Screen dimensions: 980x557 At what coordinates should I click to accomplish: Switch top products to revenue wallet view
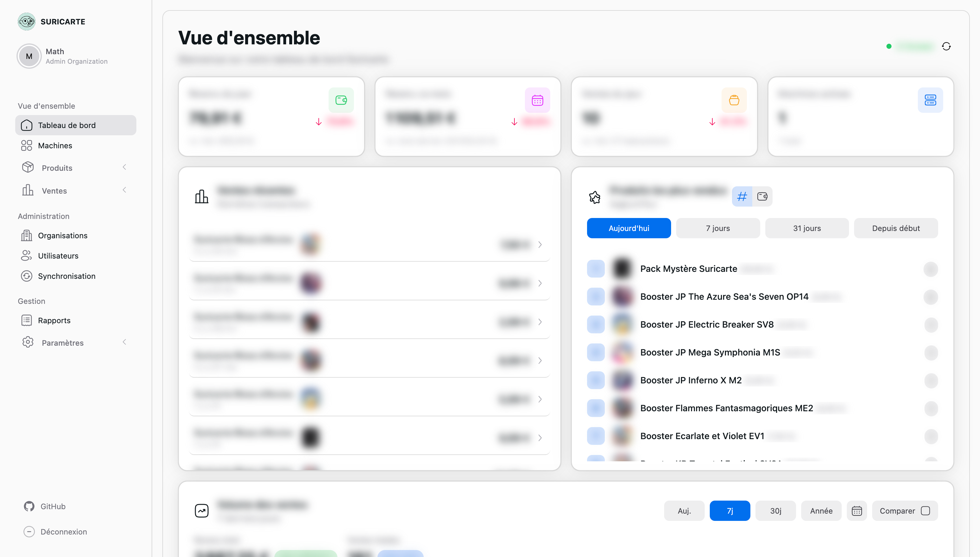click(762, 197)
